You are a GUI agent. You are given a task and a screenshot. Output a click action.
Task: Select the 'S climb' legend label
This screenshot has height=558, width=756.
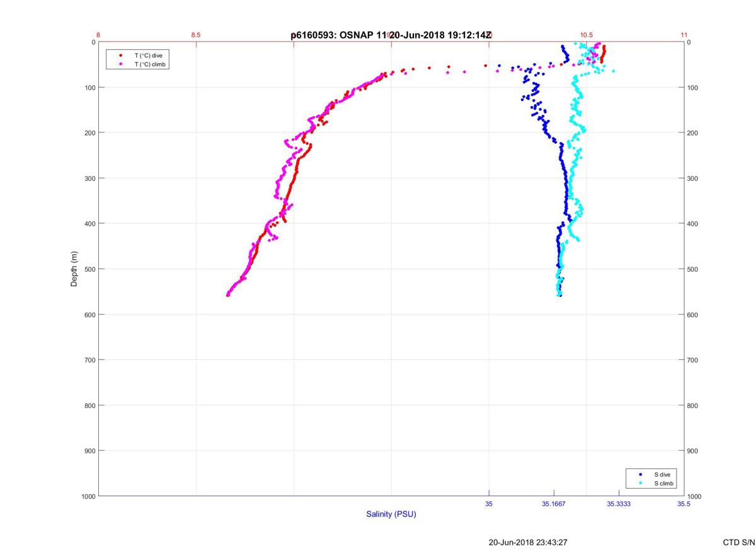pos(664,483)
